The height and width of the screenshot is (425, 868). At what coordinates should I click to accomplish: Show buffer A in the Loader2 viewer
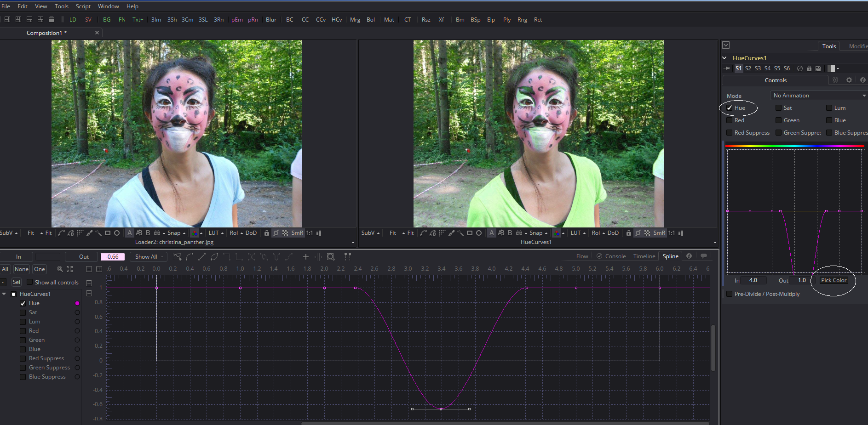130,233
